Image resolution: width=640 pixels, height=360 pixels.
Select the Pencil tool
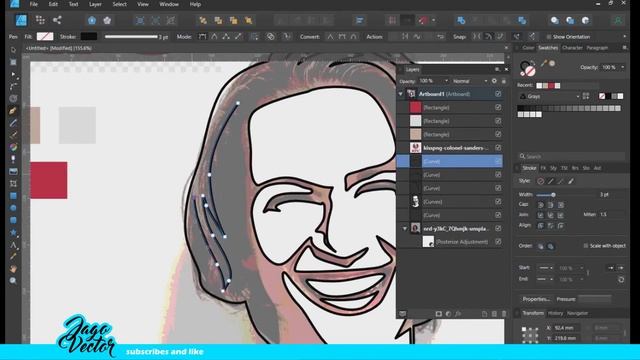13,122
